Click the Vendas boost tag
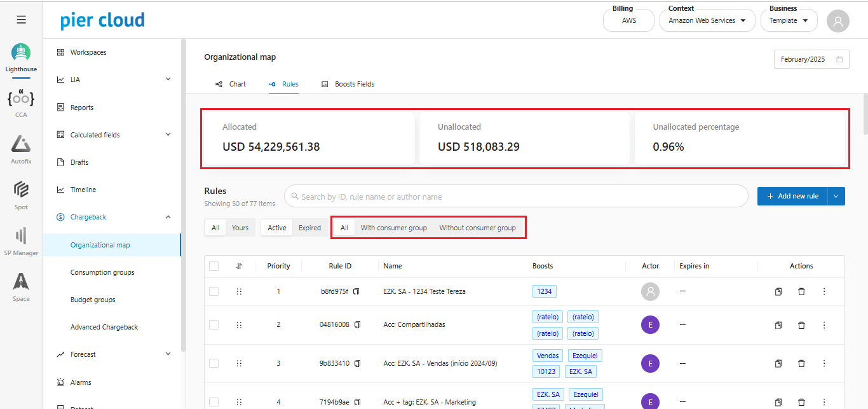 tap(548, 356)
